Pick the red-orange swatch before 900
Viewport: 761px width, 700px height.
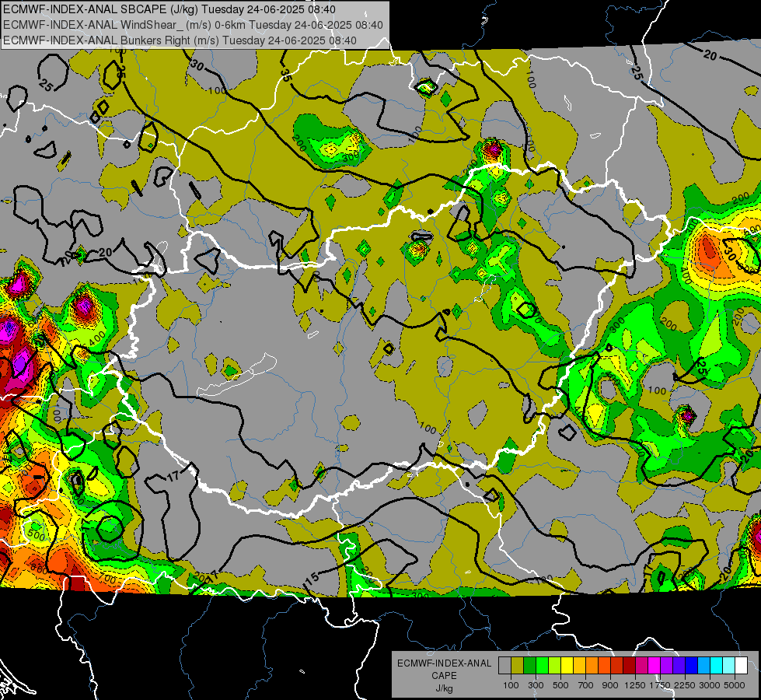pos(604,666)
